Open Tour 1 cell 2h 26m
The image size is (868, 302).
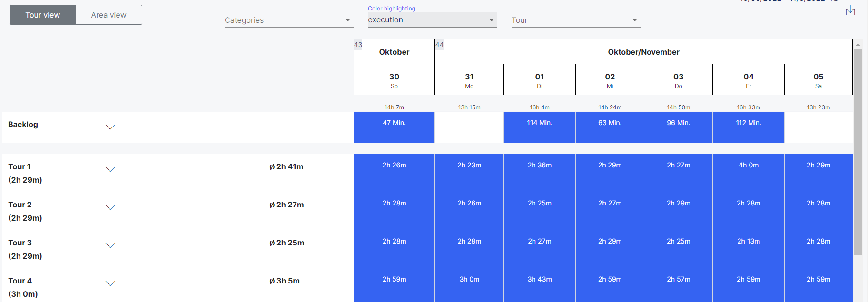[x=394, y=173]
